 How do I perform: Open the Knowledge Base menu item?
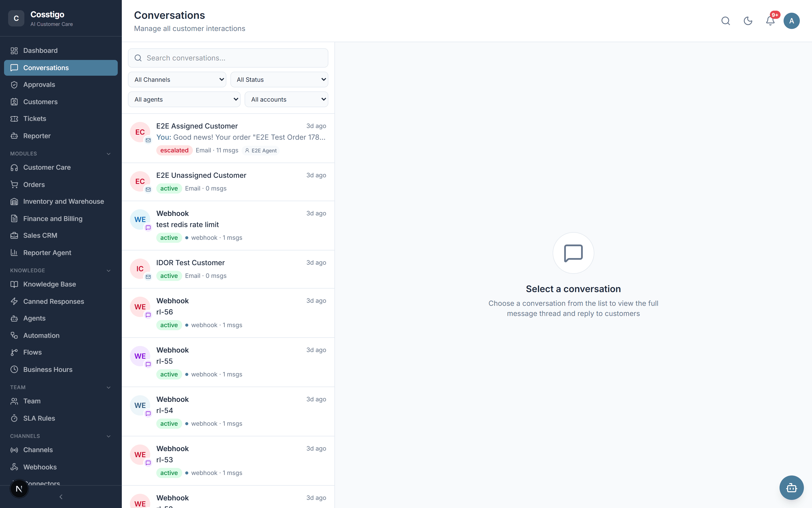coord(61,284)
